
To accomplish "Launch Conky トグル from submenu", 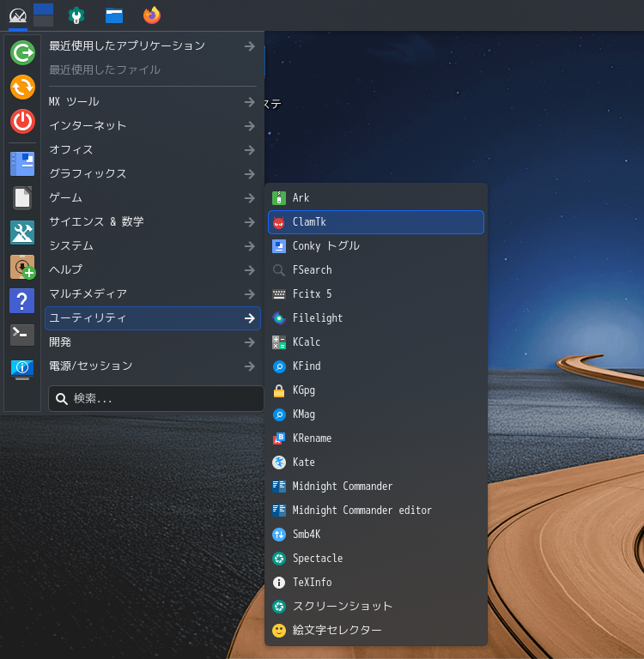I will (x=375, y=246).
